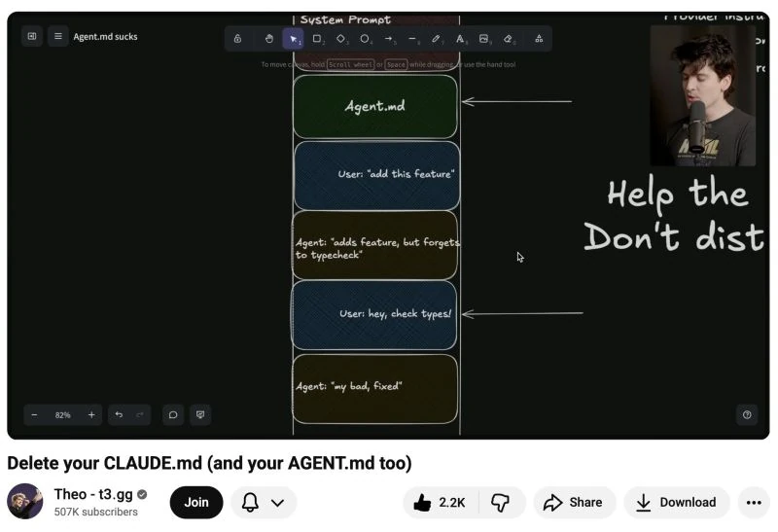Like the video with thumbs up

tap(441, 502)
